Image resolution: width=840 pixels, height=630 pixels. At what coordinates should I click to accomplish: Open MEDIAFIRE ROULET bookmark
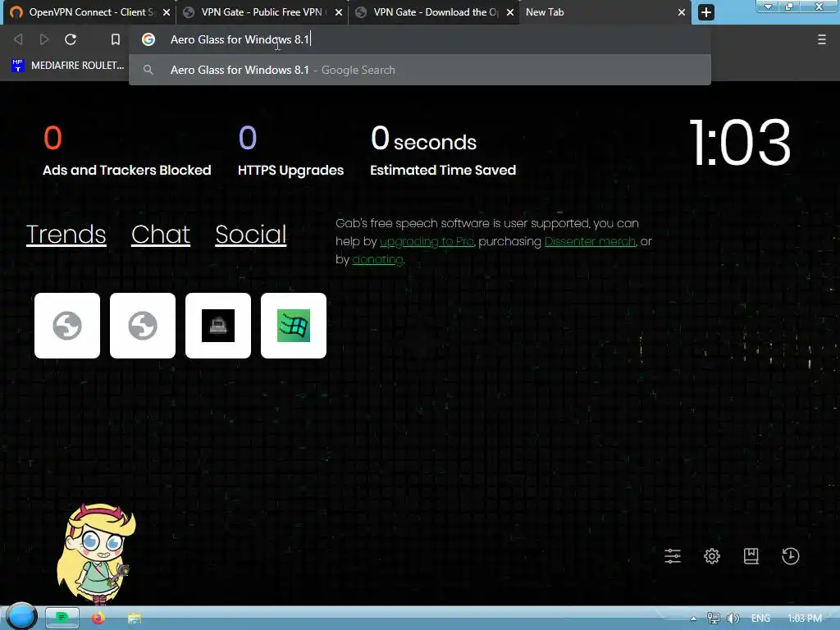[67, 66]
